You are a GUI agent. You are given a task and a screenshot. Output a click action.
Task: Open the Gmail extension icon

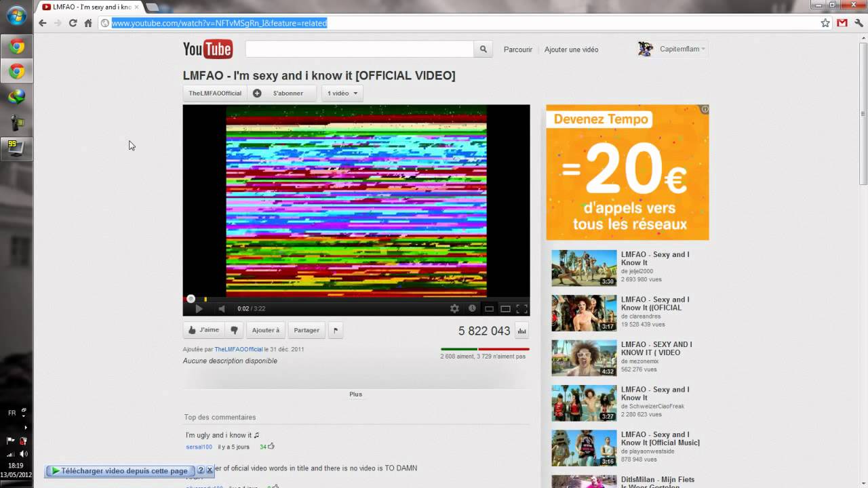842,23
